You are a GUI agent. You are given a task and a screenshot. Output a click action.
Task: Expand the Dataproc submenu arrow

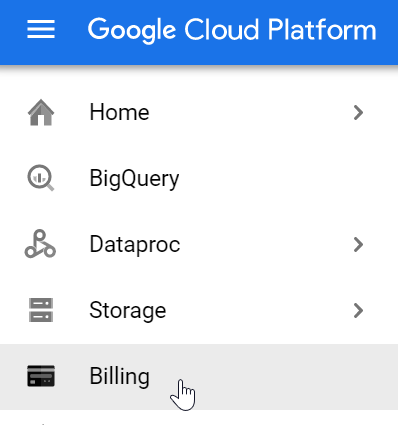pyautogui.click(x=358, y=244)
